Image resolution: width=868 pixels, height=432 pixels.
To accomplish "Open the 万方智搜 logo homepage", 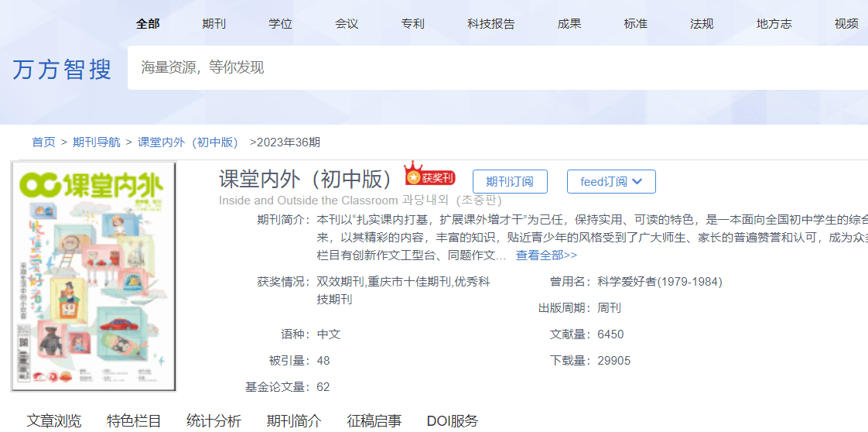I will (x=62, y=69).
